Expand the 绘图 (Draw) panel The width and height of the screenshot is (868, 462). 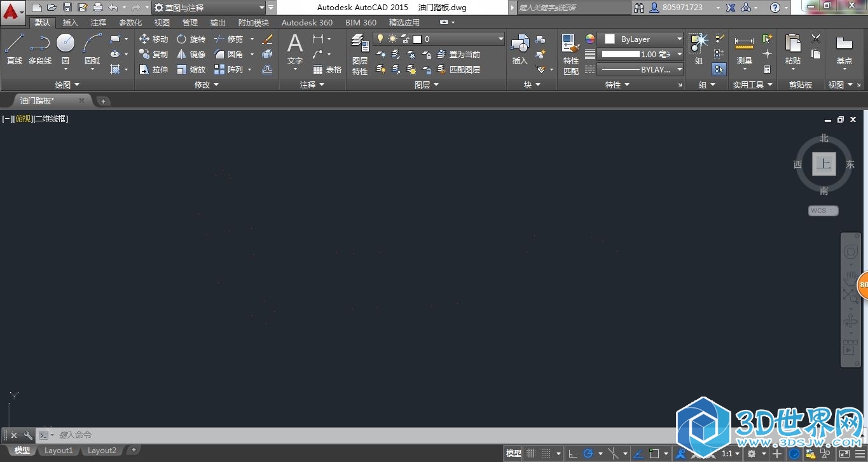(67, 85)
